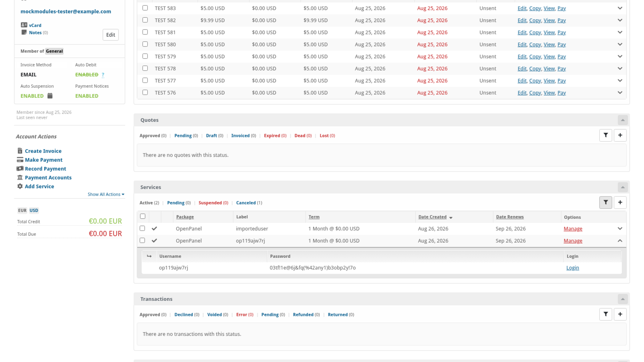Click the Record Payment money icon
644x362 pixels.
point(20,169)
